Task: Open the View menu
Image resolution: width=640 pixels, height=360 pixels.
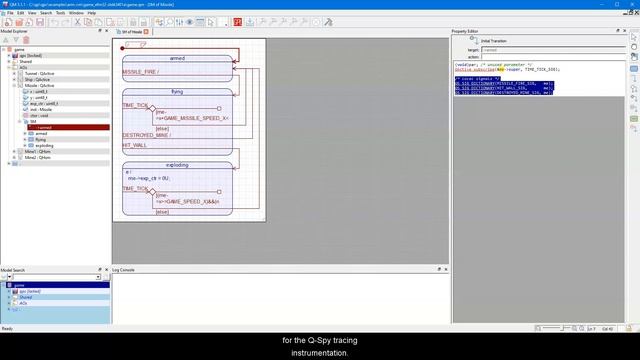Action: [x=32, y=13]
